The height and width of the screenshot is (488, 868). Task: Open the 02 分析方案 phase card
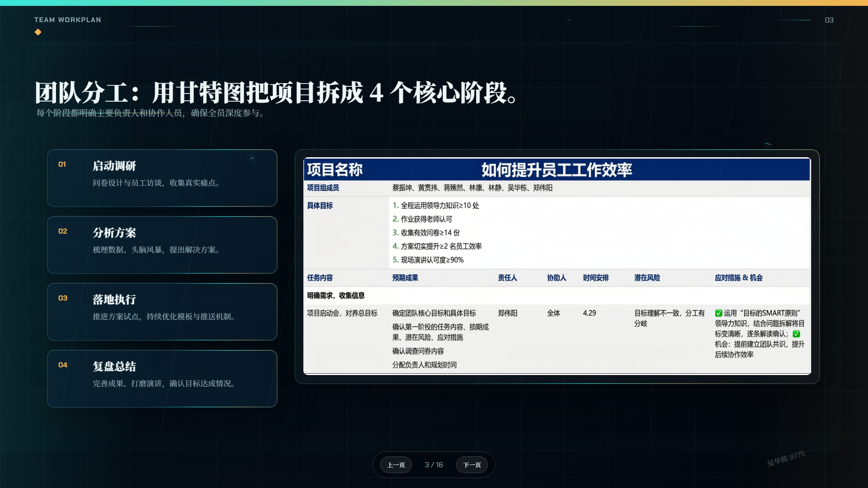click(x=162, y=245)
